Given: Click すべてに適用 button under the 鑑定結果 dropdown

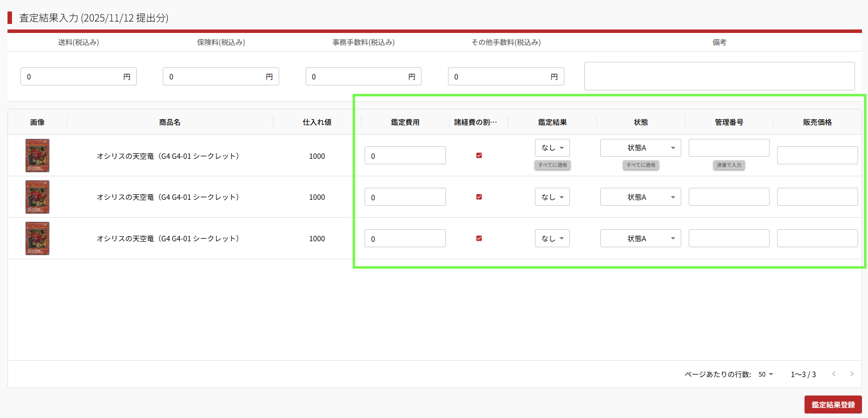Looking at the screenshot, I should [552, 165].
